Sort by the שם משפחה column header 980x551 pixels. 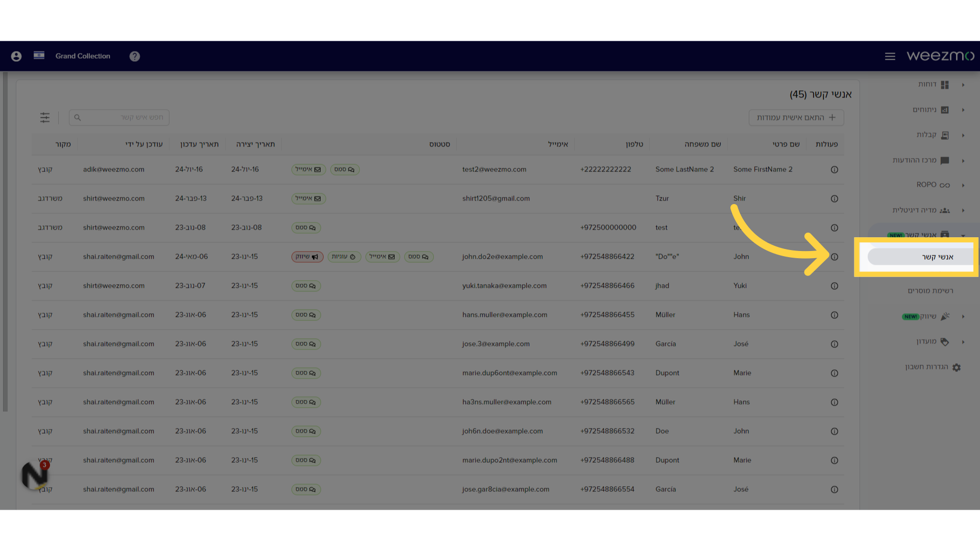pos(703,144)
